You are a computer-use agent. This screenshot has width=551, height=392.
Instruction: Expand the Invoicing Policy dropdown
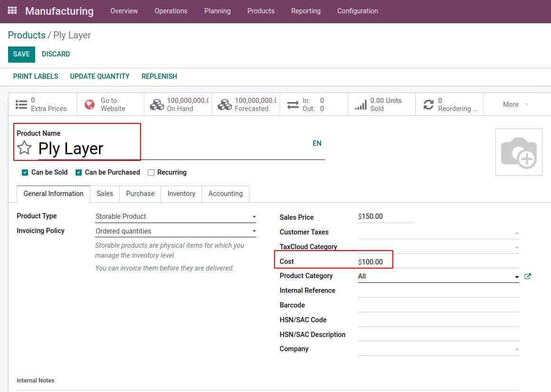(x=176, y=231)
